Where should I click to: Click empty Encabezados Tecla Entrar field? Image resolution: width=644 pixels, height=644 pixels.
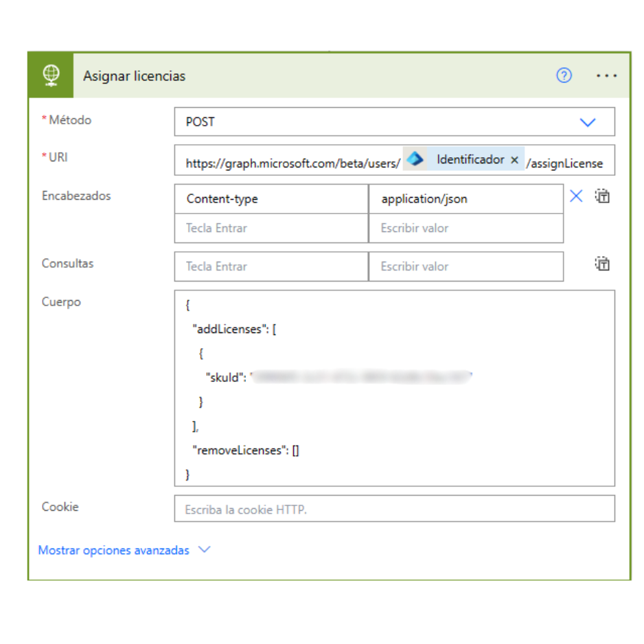[271, 228]
